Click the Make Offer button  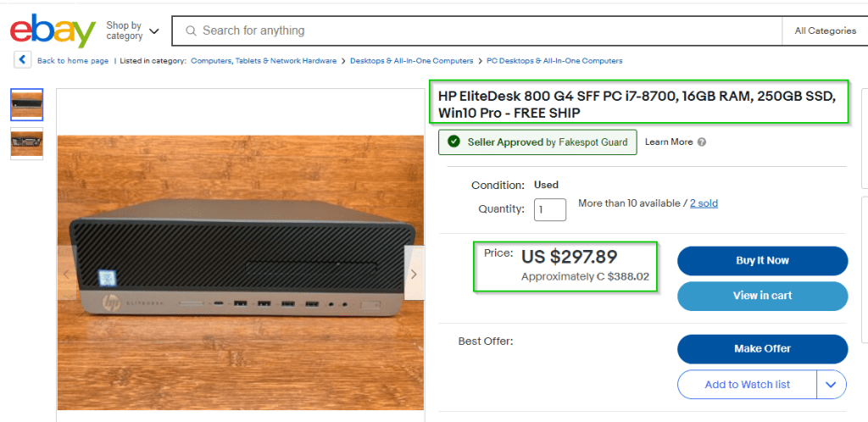pyautogui.click(x=762, y=348)
